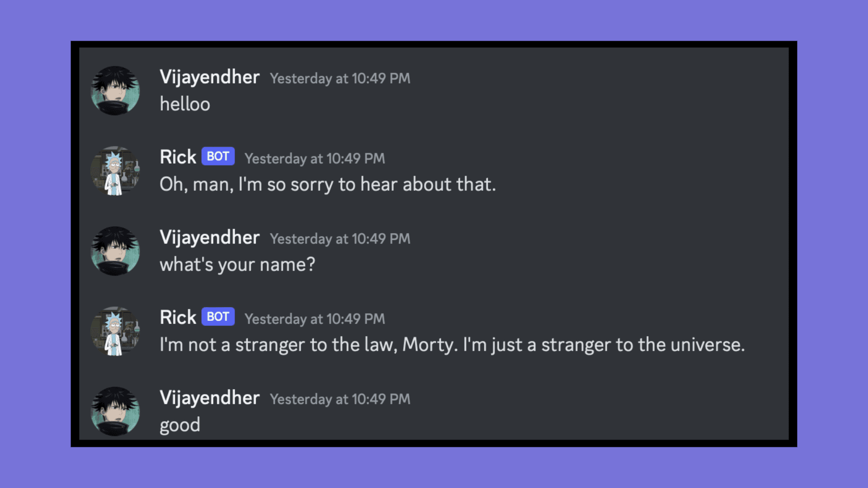Click the 'stranger to the universe' message

point(452,345)
